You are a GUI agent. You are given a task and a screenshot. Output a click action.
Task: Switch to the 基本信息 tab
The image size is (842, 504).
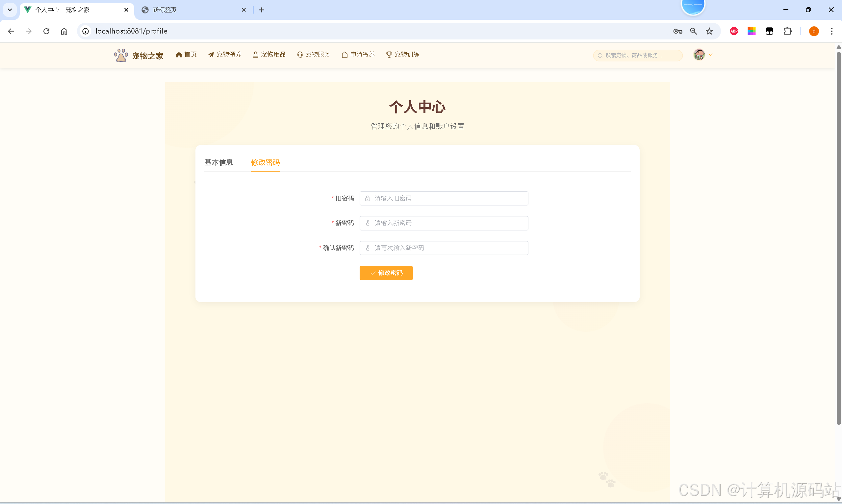[x=218, y=162]
